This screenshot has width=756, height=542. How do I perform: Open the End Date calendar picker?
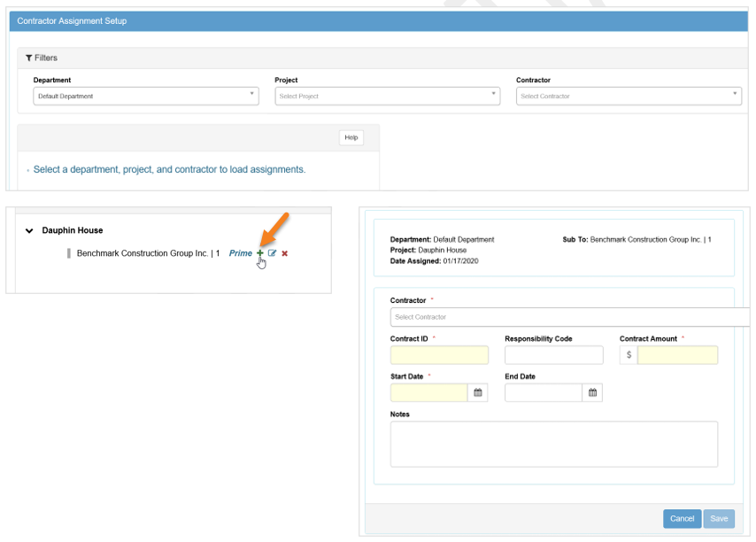tap(592, 392)
